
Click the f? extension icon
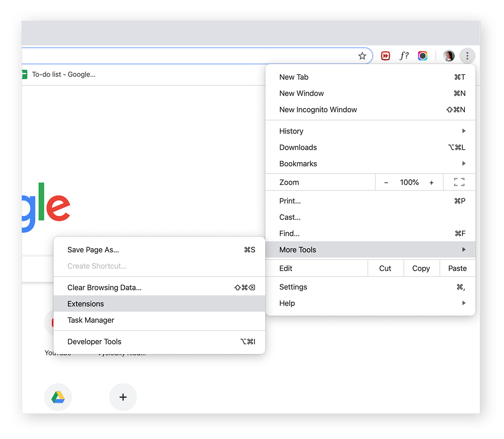click(404, 56)
